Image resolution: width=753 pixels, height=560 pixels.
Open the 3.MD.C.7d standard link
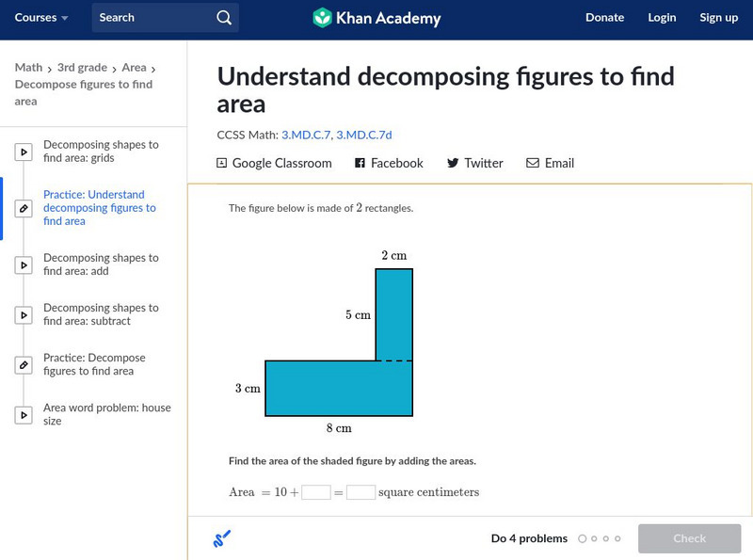tap(368, 135)
